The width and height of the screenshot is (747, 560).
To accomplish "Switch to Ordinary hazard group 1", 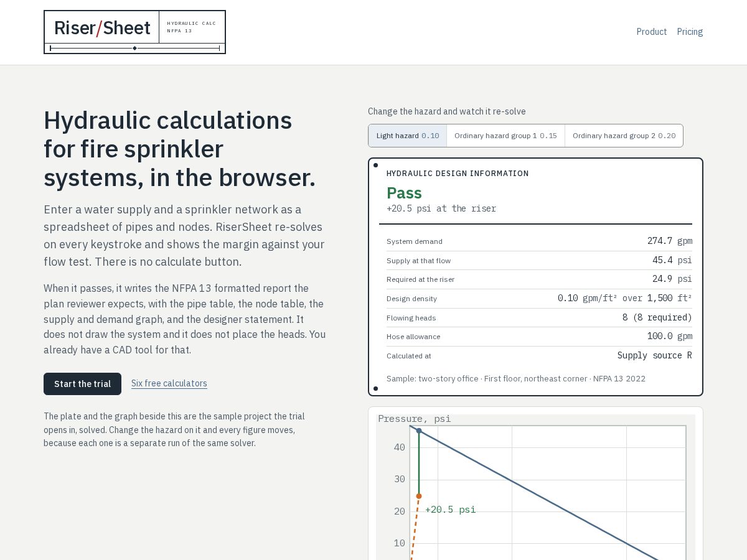I will tap(505, 136).
